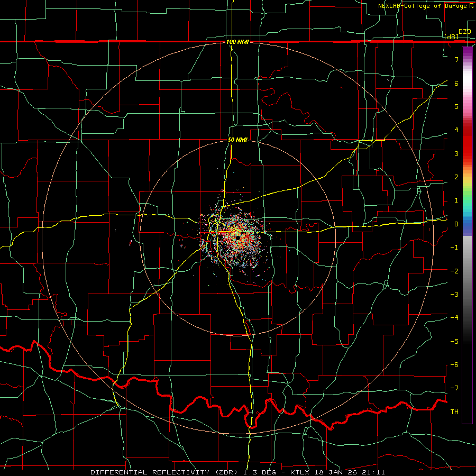Click the -3 dB value on color scale
The height and width of the screenshot is (476, 476).
454,295
